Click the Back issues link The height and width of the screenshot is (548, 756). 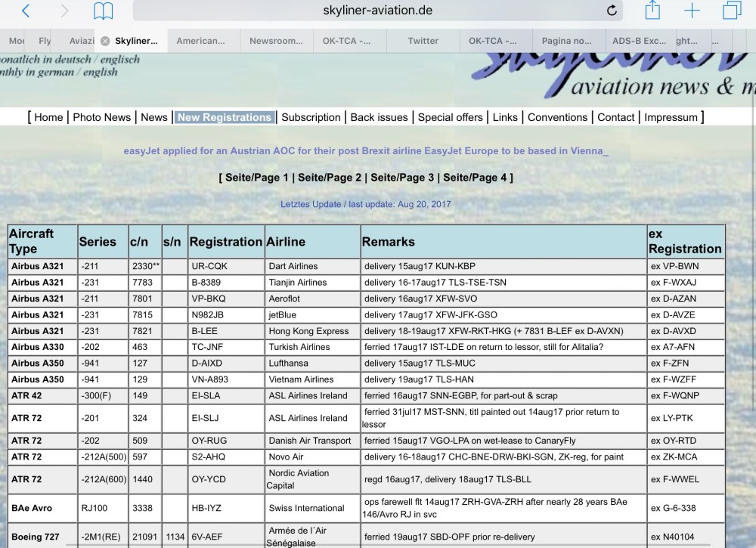pos(379,117)
